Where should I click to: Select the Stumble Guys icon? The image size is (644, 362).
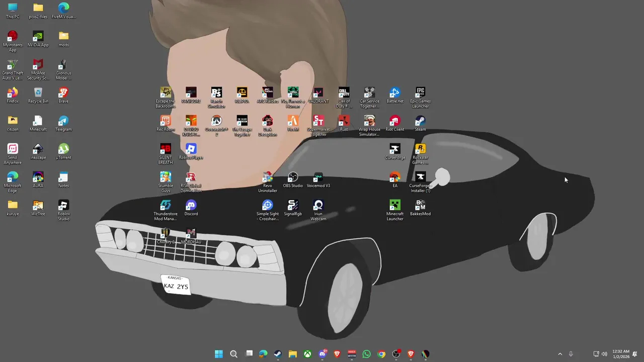[x=166, y=182]
